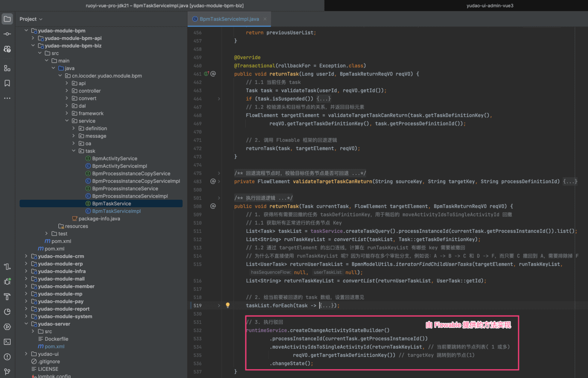Open the Commit tool window
Screen dimensions: 588x378
click(7, 34)
